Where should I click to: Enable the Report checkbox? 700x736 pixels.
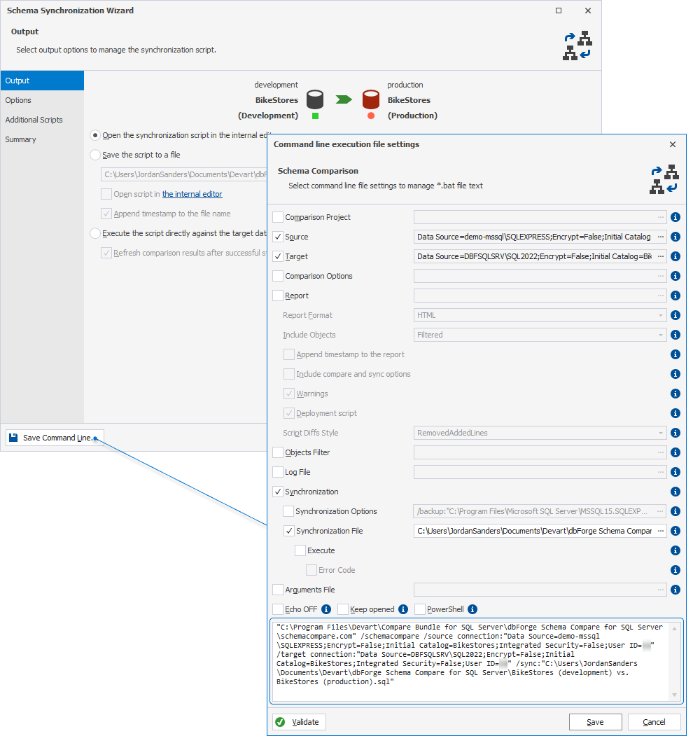(278, 296)
